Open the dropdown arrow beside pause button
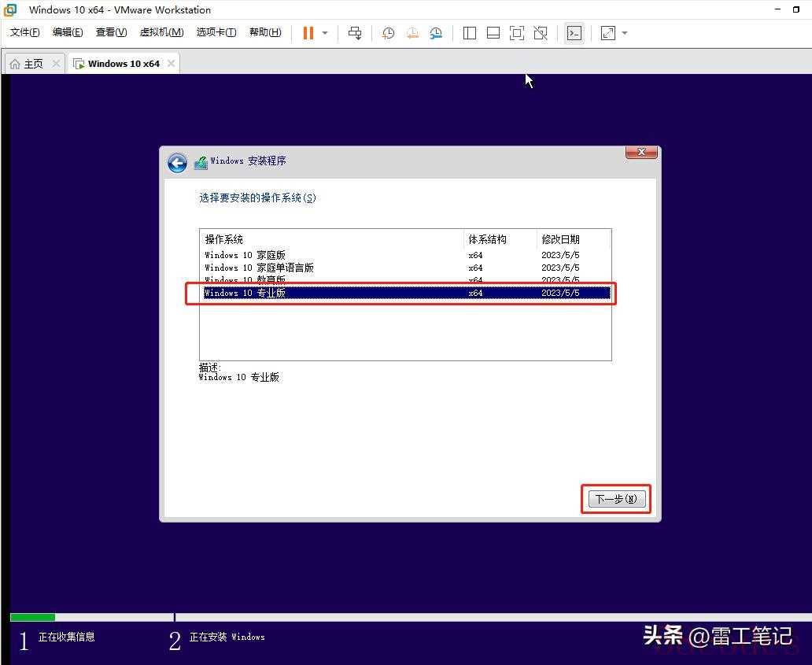 [x=325, y=33]
